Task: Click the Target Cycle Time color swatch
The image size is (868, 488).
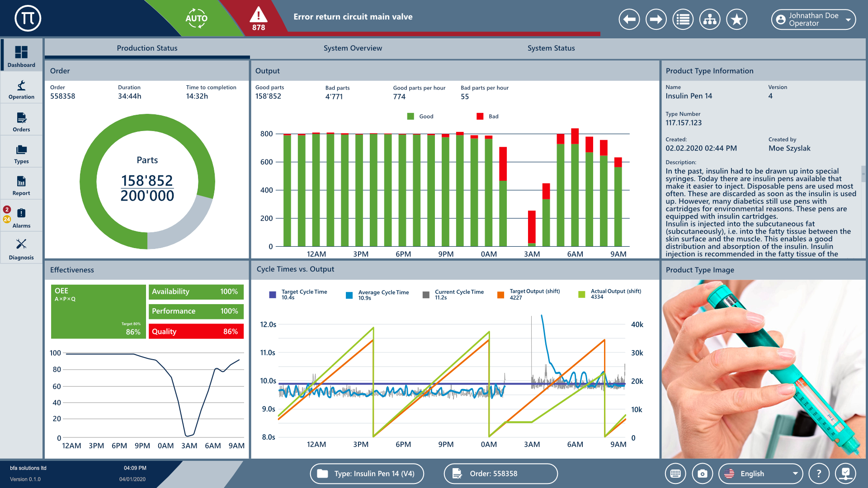Action: tap(273, 295)
